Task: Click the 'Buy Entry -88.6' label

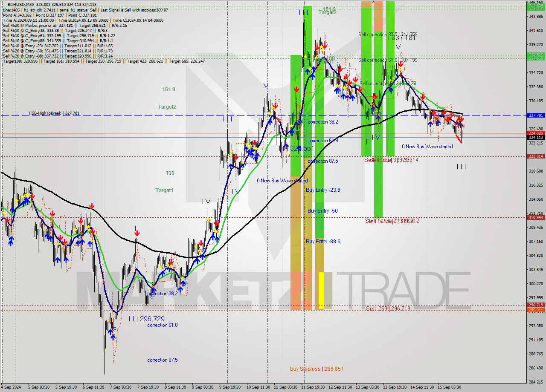Action: (x=323, y=242)
